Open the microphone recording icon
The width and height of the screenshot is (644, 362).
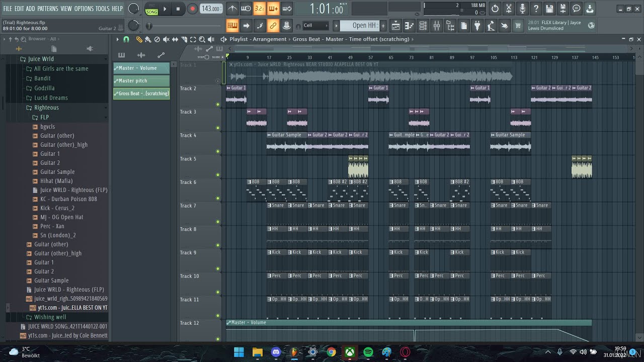pos(522,9)
